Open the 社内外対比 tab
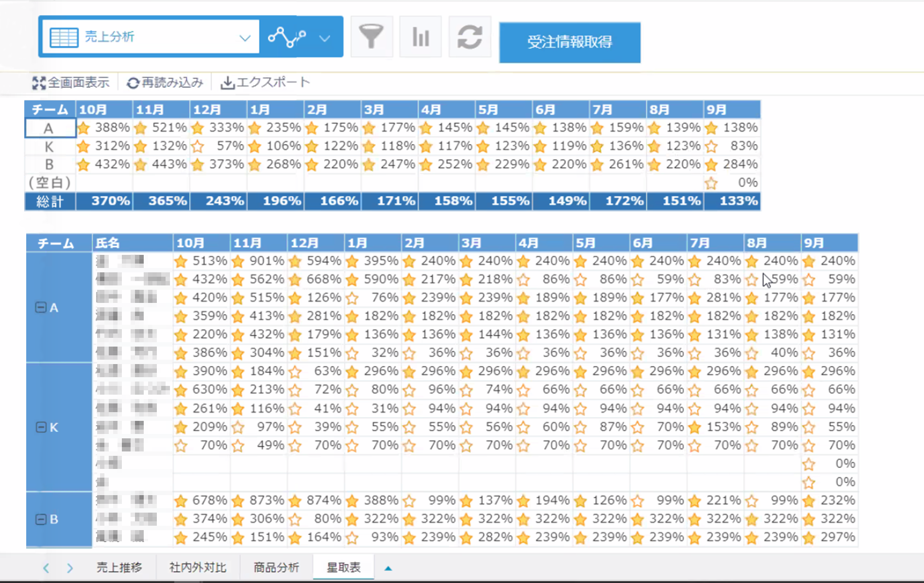This screenshot has width=924, height=583. click(x=198, y=567)
